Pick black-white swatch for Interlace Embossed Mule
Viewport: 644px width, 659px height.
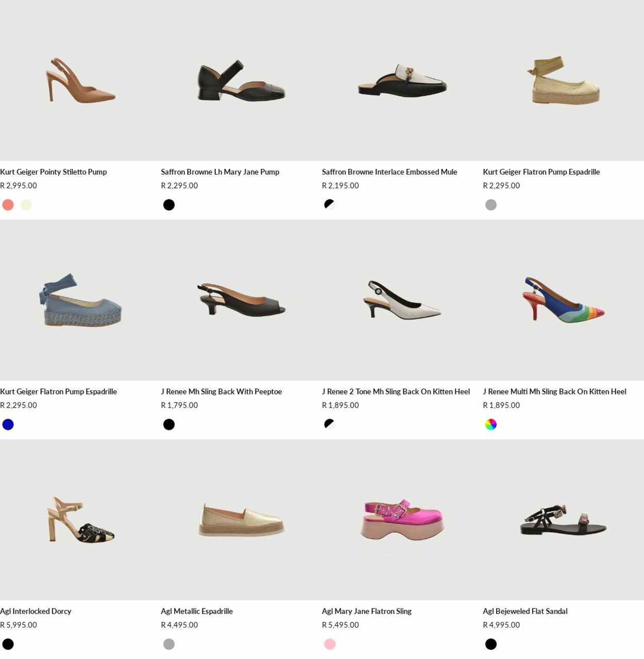click(x=330, y=205)
